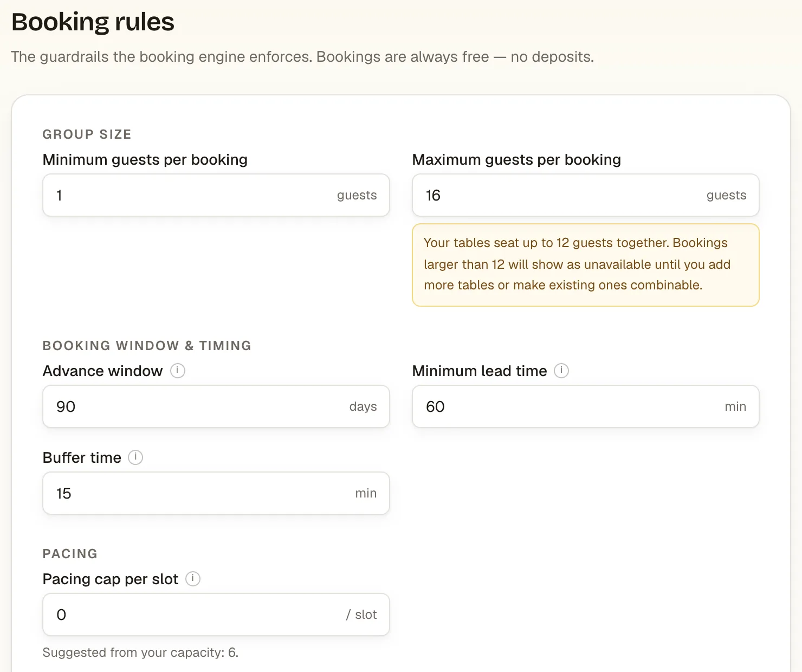Select the BOOKING WINDOW & TIMING section label
Viewport: 802px width, 672px height.
pyautogui.click(x=147, y=346)
